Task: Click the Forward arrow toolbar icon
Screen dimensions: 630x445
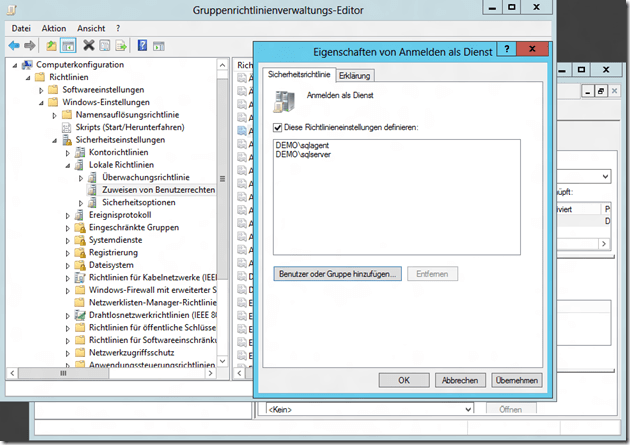Action: tap(30, 46)
